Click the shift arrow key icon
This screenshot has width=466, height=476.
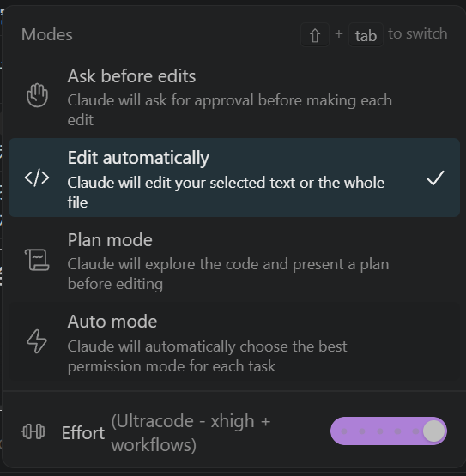click(315, 35)
